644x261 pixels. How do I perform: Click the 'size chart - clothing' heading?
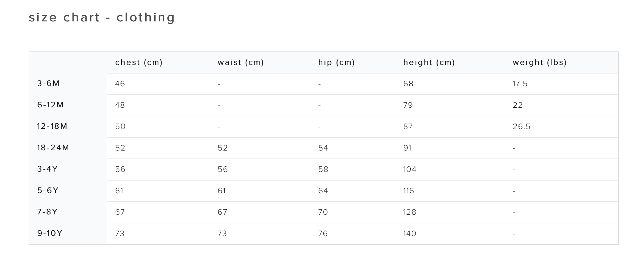click(x=102, y=17)
